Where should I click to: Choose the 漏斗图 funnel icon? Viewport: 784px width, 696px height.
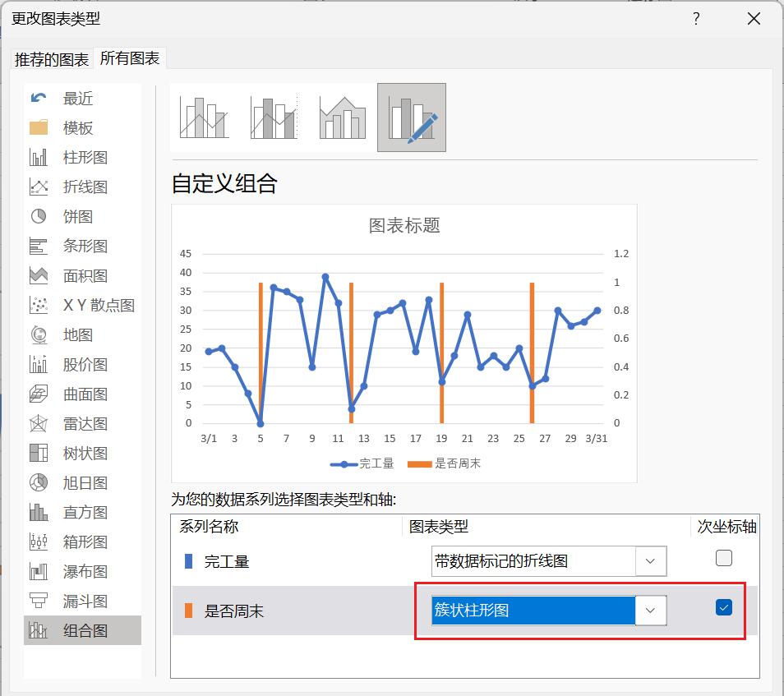39,601
